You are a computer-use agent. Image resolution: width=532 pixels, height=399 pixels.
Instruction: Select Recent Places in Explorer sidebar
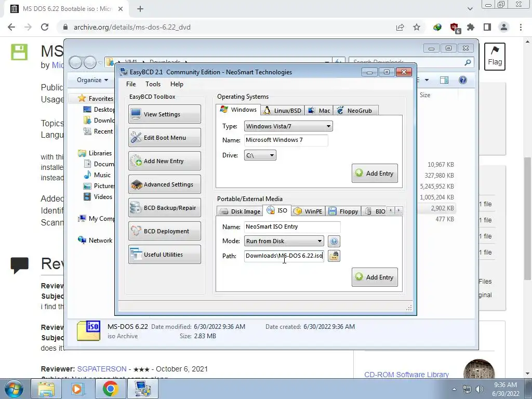point(98,131)
